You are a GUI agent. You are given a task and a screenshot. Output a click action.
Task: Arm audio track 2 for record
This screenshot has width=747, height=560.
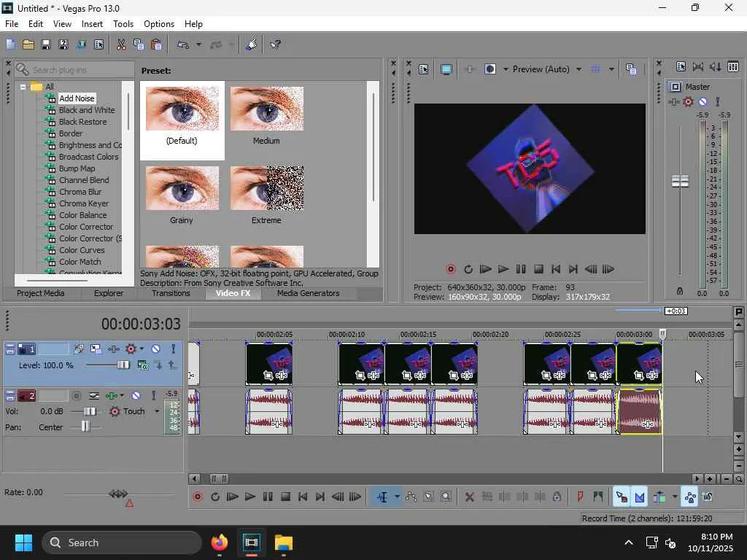(x=76, y=396)
